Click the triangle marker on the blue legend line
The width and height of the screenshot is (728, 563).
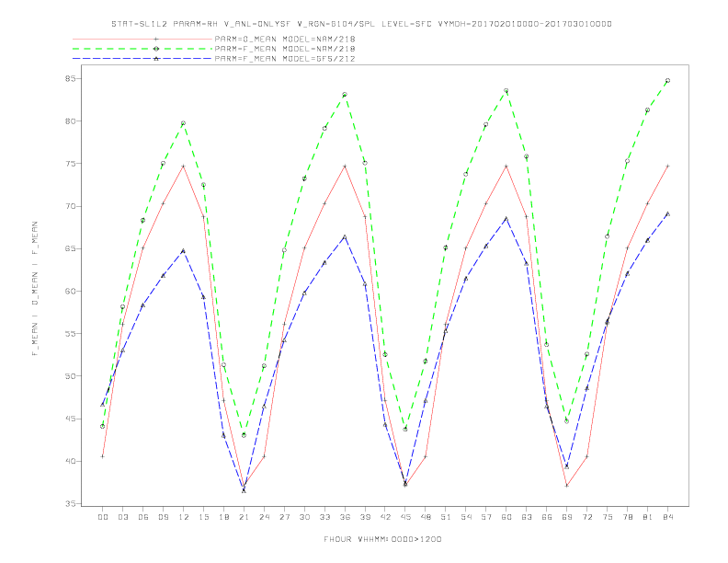pyautogui.click(x=156, y=59)
